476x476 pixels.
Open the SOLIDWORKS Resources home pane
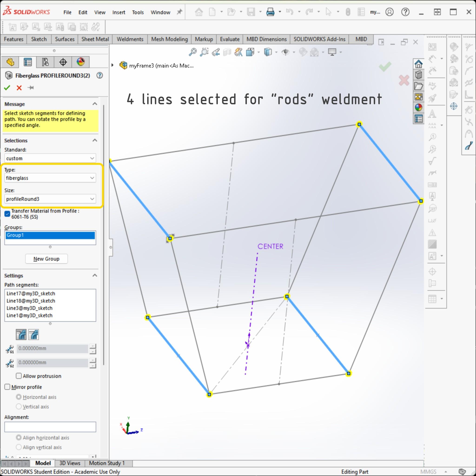click(418, 64)
